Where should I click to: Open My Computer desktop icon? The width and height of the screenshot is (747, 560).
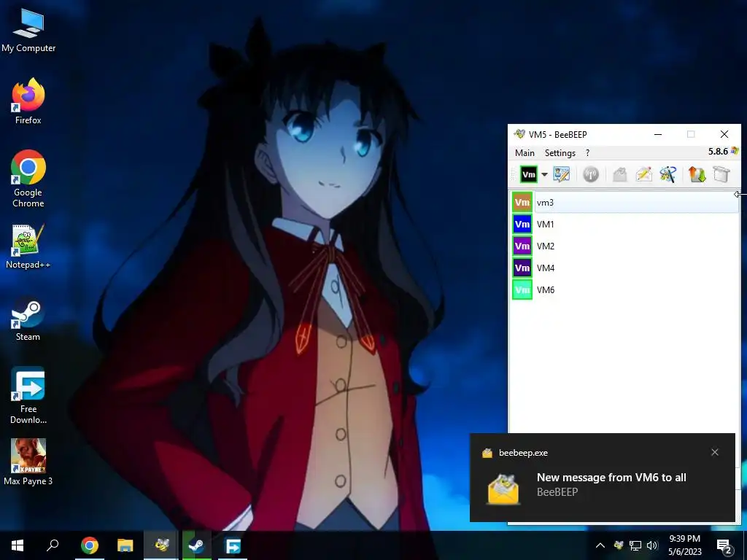[x=28, y=30]
